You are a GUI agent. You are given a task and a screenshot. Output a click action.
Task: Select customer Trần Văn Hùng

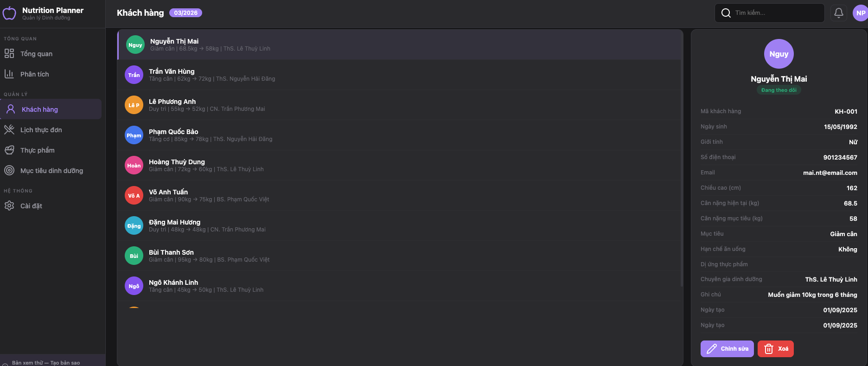click(x=399, y=75)
